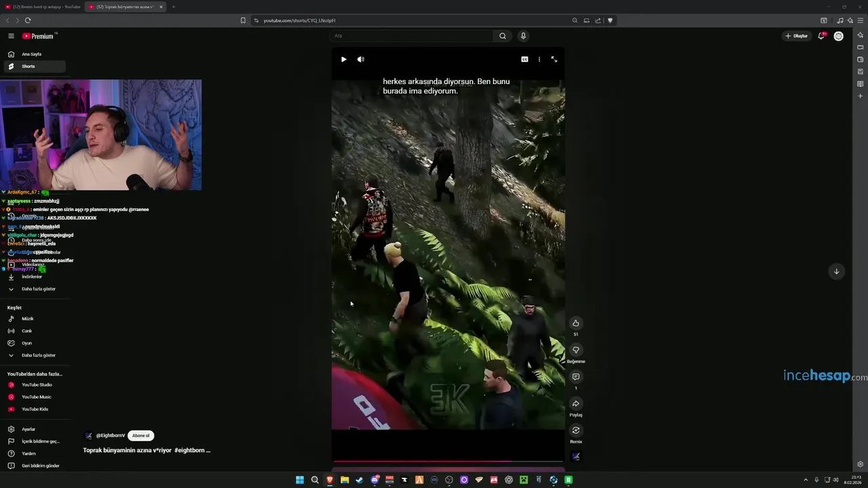Open a new browser tab
Image resolution: width=868 pixels, height=488 pixels.
click(173, 7)
